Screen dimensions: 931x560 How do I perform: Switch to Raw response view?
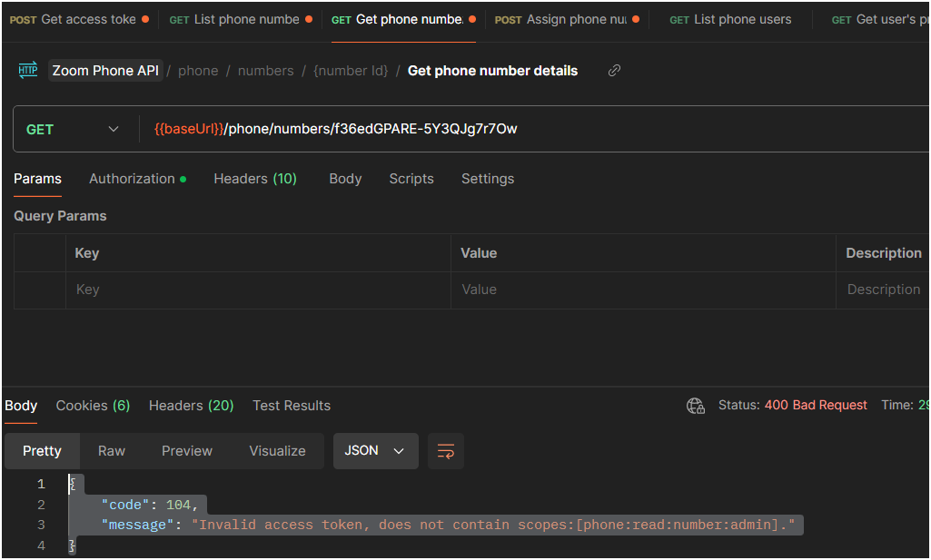coord(112,451)
